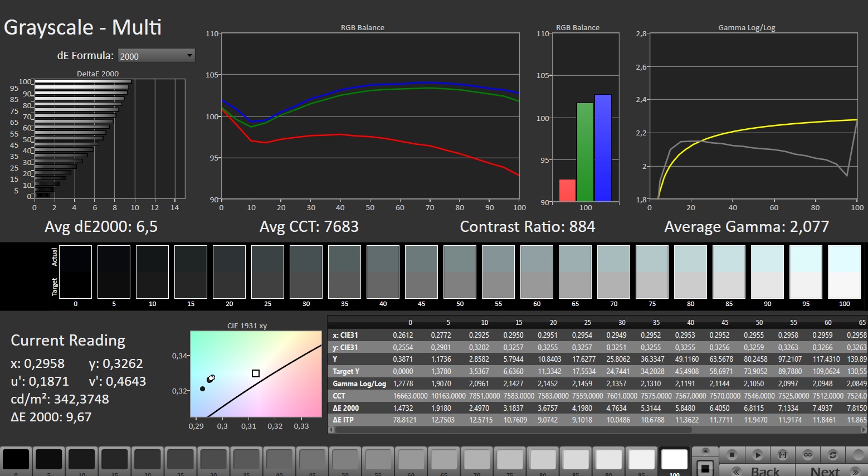Screen dimensions: 868x476
Task: Select the 10 gray level patch button
Action: (x=82, y=462)
